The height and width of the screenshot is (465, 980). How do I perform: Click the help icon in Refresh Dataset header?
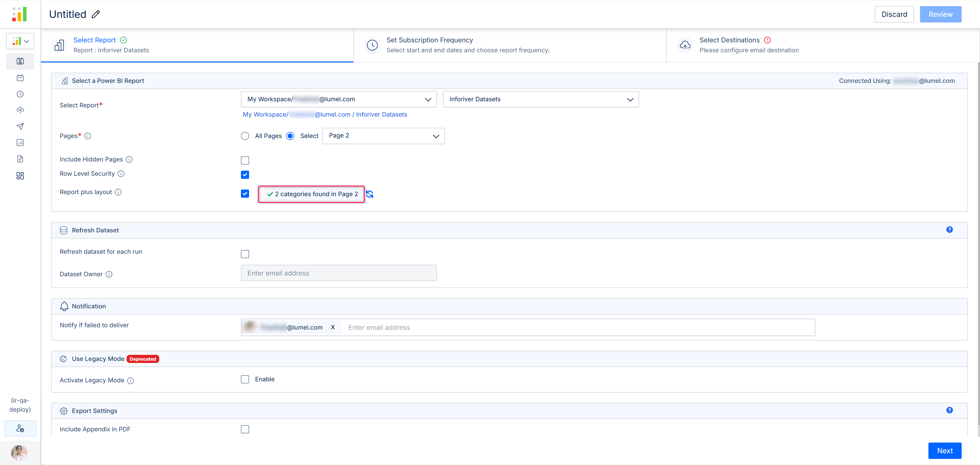949,230
